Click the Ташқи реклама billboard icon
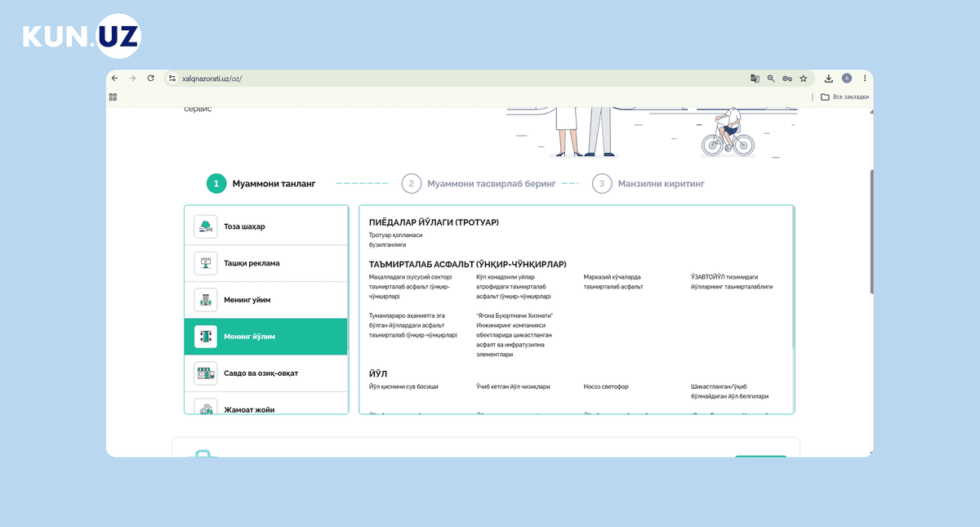The image size is (980, 527). (x=206, y=263)
